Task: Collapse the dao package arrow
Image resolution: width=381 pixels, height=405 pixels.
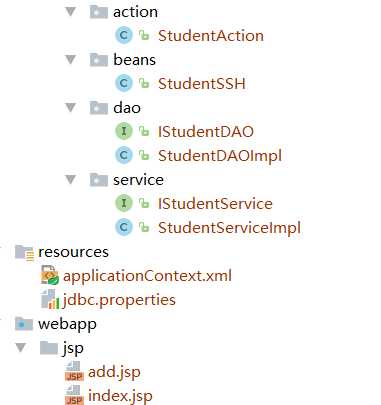Action: pyautogui.click(x=71, y=108)
